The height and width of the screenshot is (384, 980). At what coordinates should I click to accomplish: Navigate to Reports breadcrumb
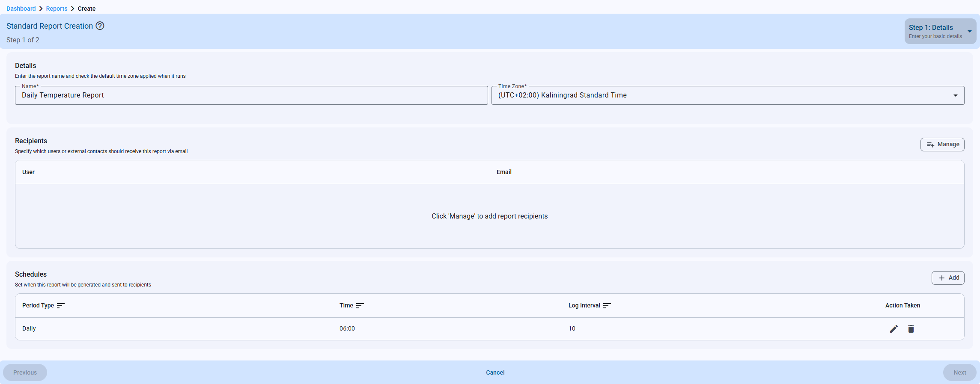[57, 9]
